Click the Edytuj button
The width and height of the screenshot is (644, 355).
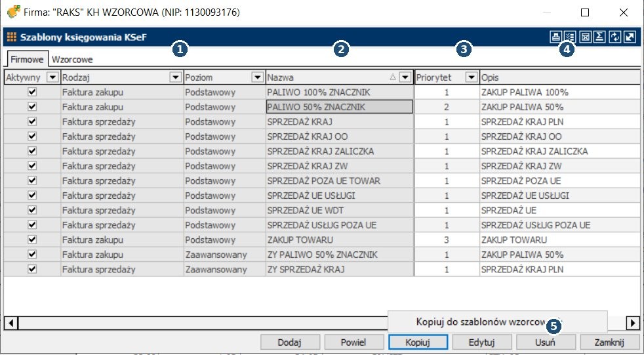pyautogui.click(x=481, y=342)
